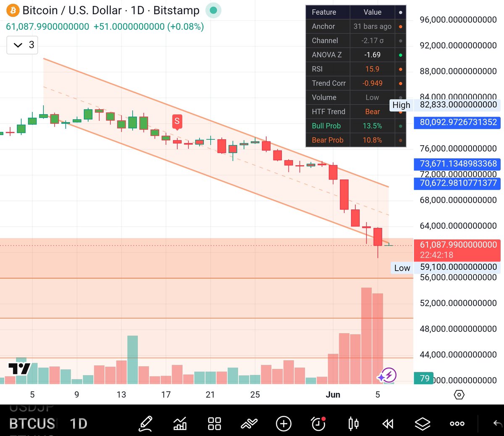Start bar replay with rewind icon
Viewport: 504px width, 436px height.
pyautogui.click(x=388, y=424)
